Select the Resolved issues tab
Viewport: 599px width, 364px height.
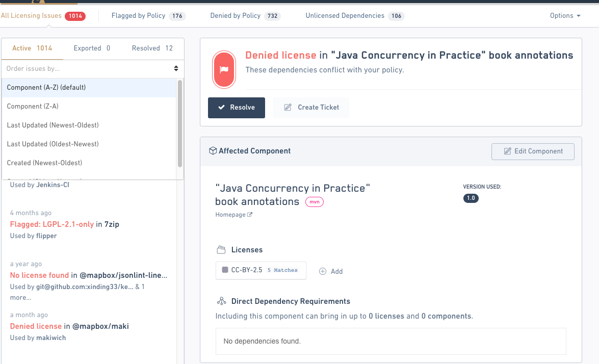152,48
